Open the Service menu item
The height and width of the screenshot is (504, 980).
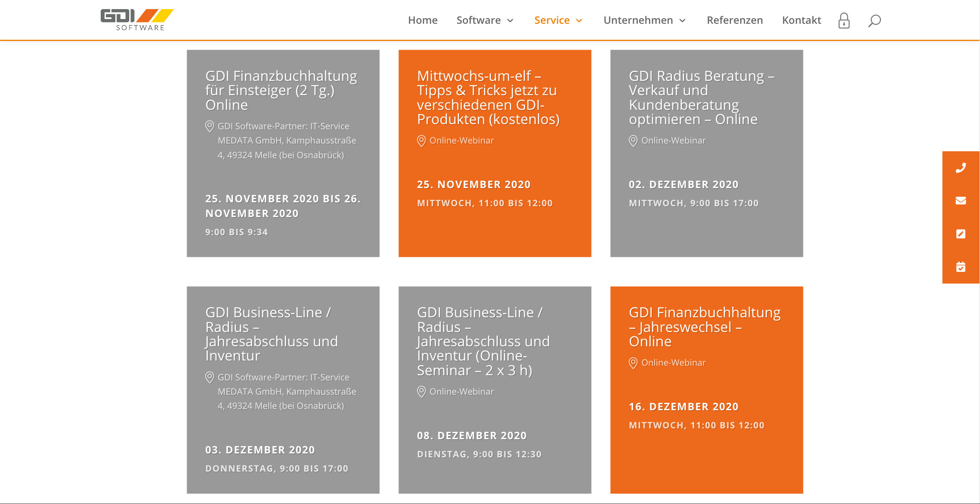tap(552, 20)
